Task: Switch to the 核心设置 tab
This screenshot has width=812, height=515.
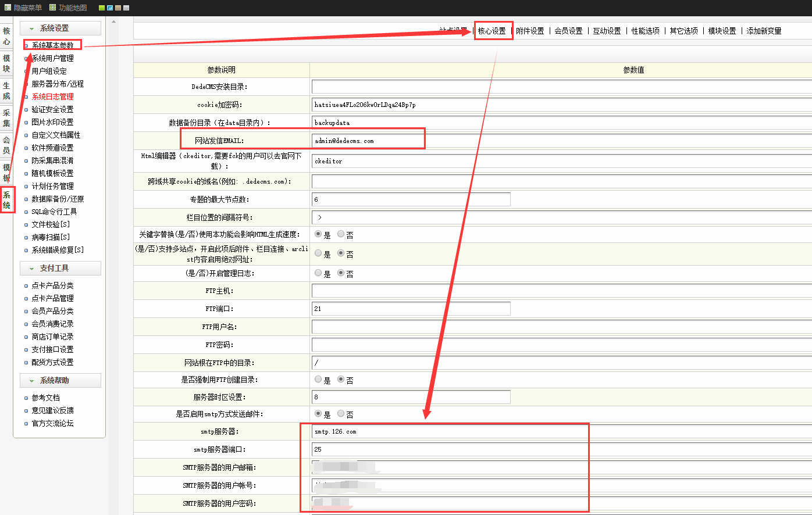Action: (492, 31)
